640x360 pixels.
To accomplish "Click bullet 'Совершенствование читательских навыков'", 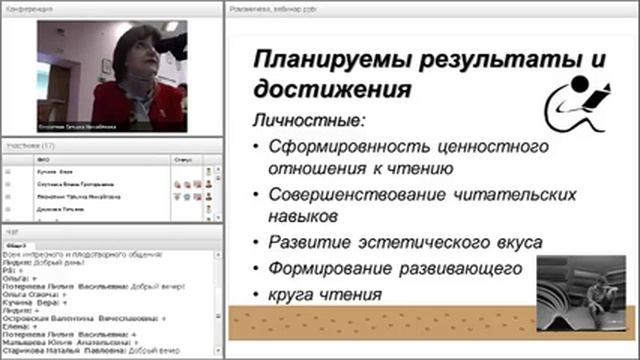I will 422,205.
